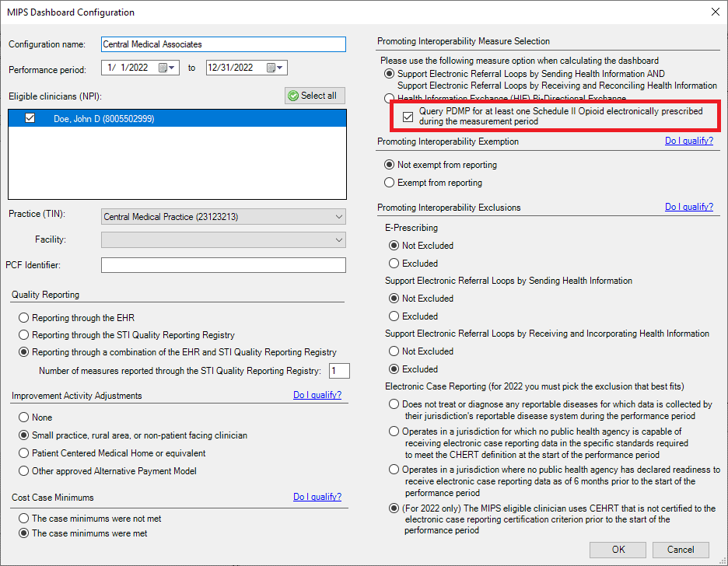
Task: Set E-Prescribing to Excluded
Action: 394,264
